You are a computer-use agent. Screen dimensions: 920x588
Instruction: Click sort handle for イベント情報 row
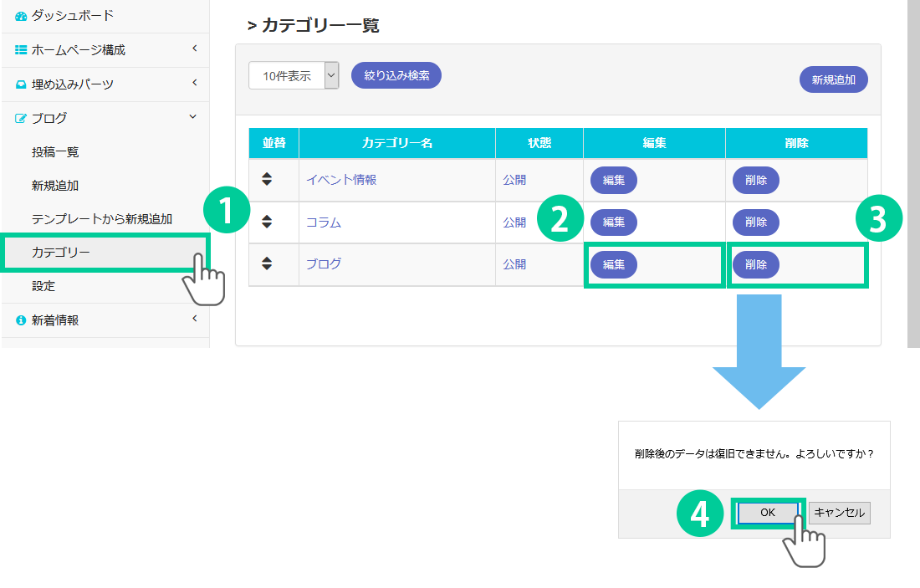[x=267, y=179]
